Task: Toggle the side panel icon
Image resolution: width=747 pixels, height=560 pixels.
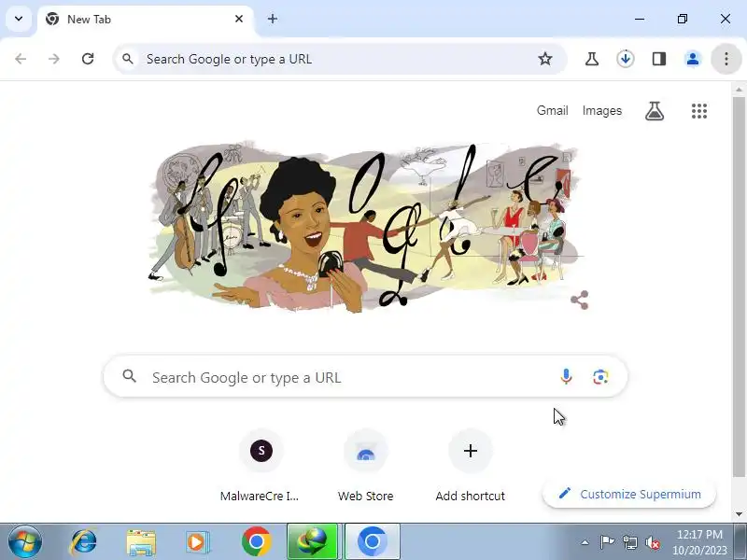Action: [659, 59]
